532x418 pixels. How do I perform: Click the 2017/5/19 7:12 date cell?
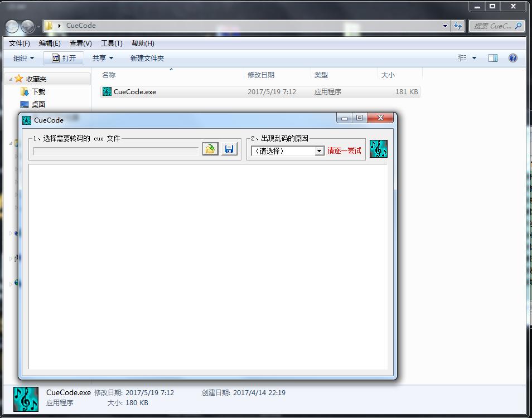pyautogui.click(x=272, y=92)
